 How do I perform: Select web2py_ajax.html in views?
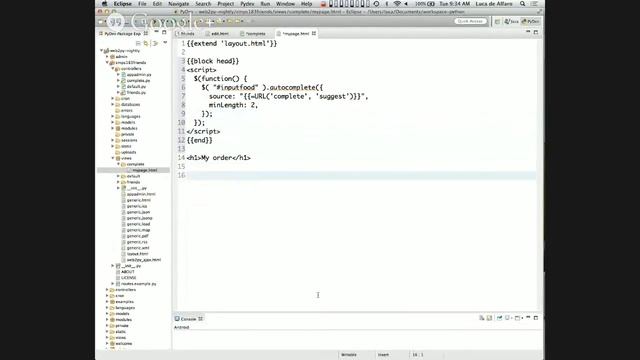(144, 260)
